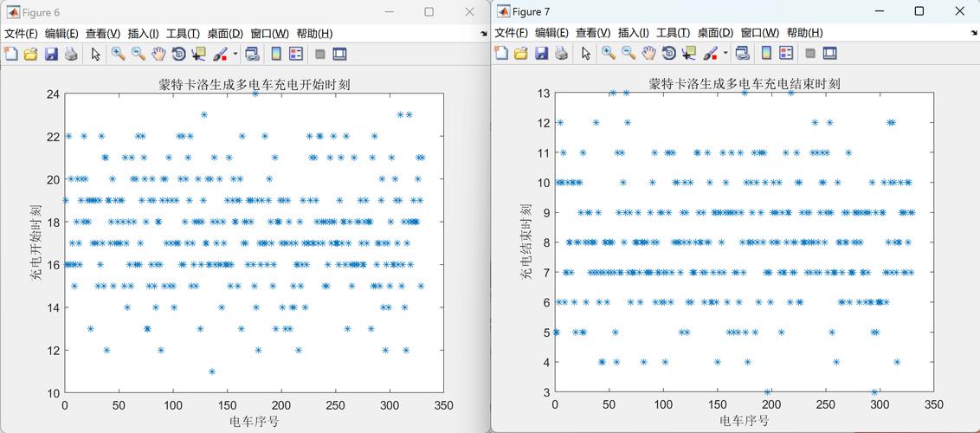Expand Brush tool color dropdown in Figure 6

point(235,54)
